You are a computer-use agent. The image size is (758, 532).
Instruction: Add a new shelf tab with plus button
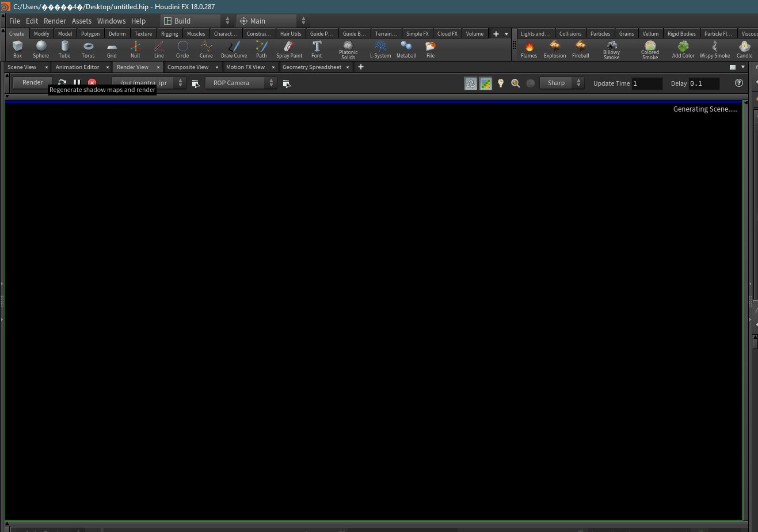coord(496,34)
